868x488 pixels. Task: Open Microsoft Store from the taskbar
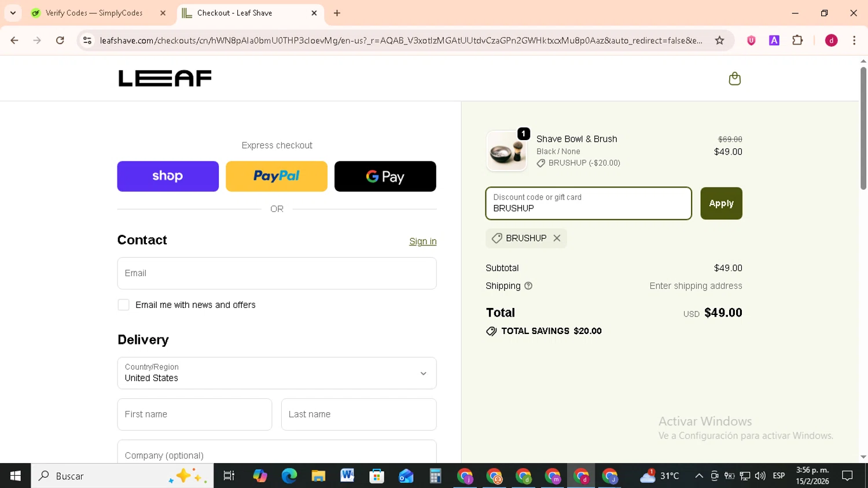(x=377, y=476)
